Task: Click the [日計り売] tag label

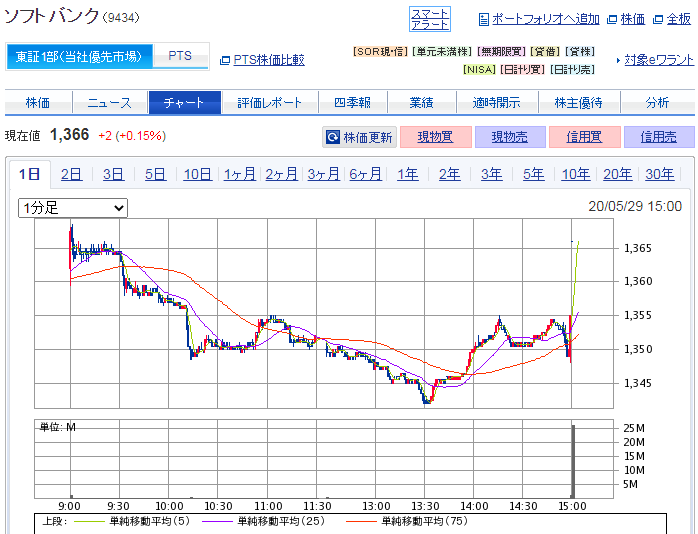Action: pyautogui.click(x=572, y=69)
